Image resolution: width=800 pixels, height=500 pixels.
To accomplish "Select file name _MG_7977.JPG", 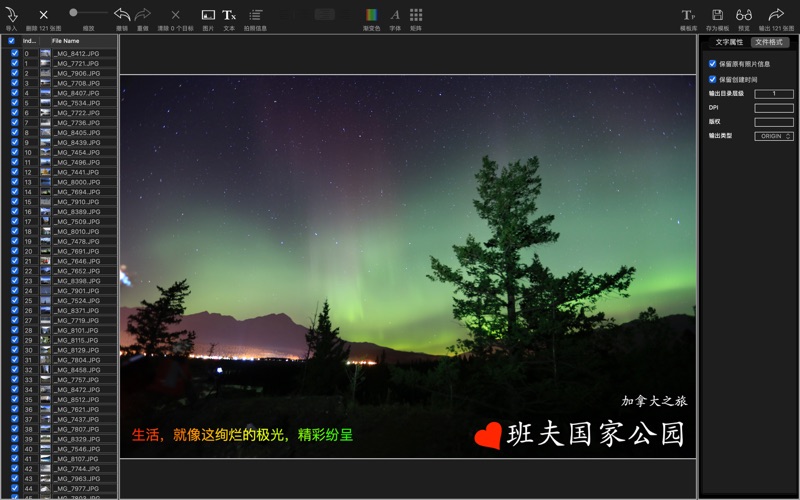I will coord(77,488).
